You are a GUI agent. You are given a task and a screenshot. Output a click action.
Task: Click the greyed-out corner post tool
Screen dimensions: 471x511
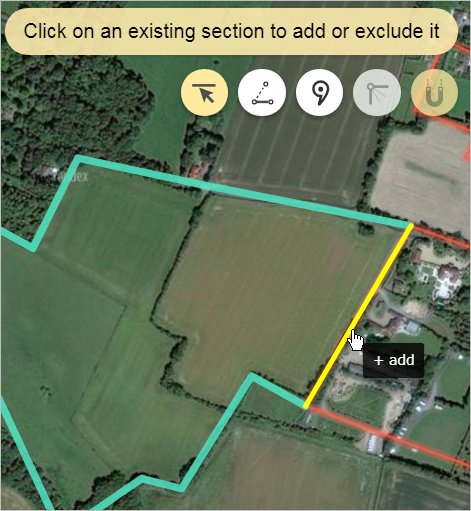click(x=377, y=93)
